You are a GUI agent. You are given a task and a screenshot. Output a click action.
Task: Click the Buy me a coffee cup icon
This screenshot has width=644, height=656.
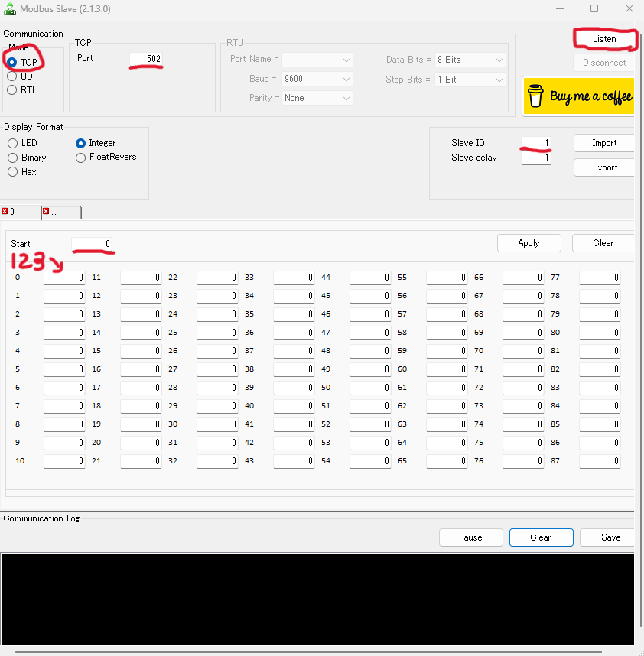[x=537, y=97]
